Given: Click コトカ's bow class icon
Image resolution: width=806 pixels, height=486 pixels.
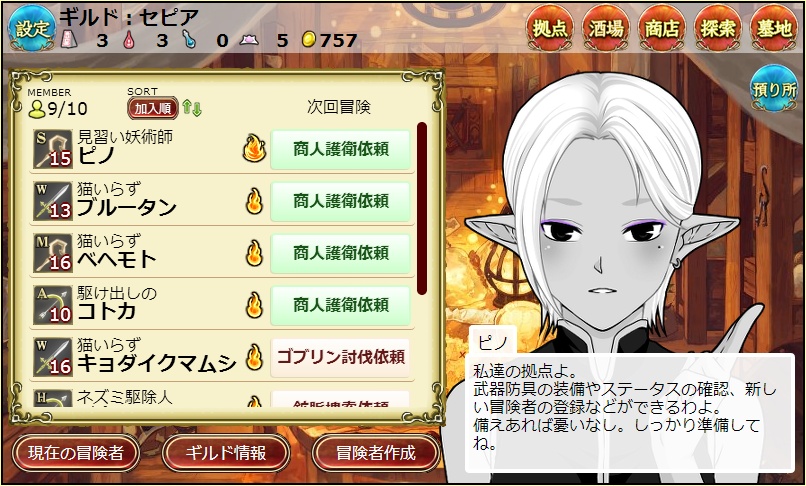Looking at the screenshot, I should (x=53, y=305).
